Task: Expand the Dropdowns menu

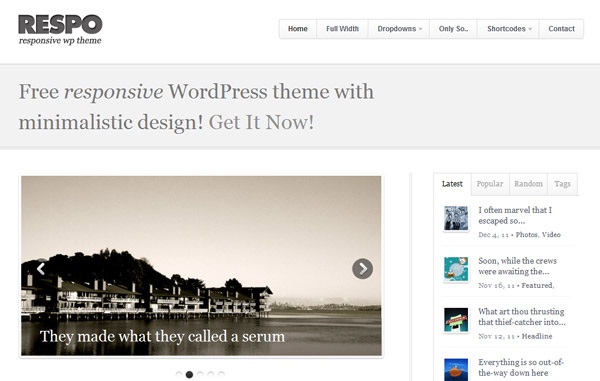Action: [399, 29]
